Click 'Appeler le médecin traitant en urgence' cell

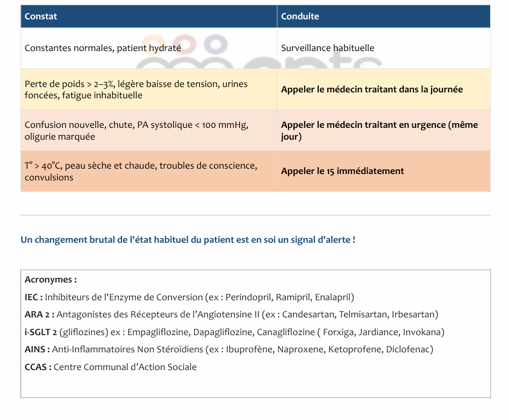point(384,131)
